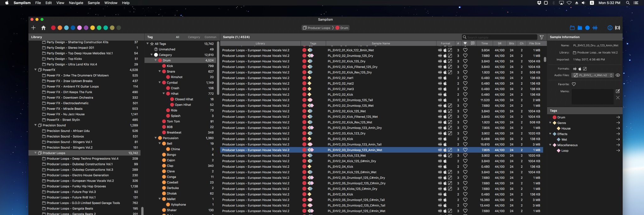This screenshot has height=215, width=644.
Task: Open Dropbox menu bar icon
Action: (x=539, y=3)
